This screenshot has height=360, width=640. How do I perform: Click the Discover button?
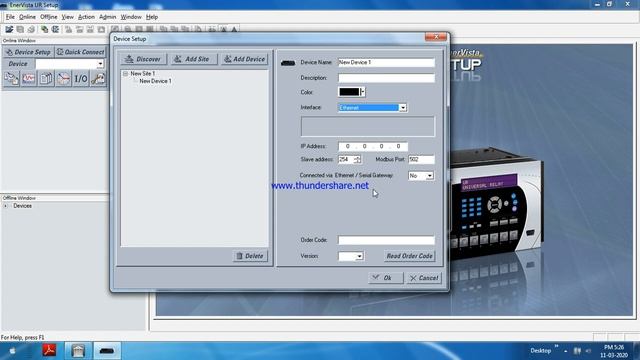[143, 59]
